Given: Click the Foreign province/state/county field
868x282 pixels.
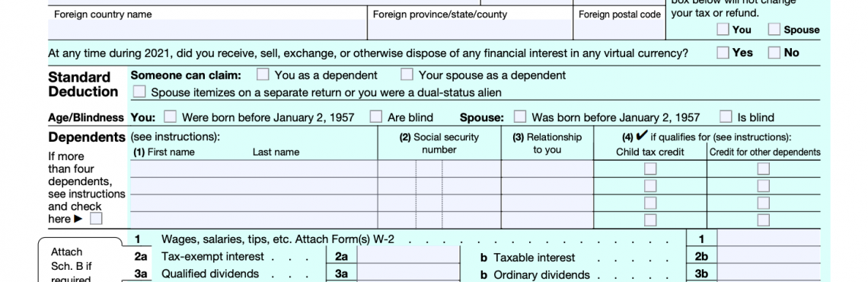Looking at the screenshot, I should tap(470, 30).
